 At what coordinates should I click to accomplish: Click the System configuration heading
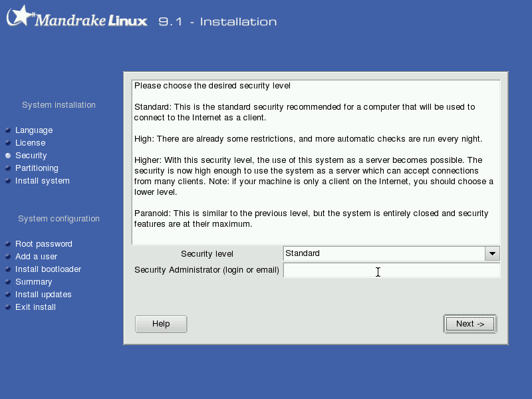[x=59, y=219]
